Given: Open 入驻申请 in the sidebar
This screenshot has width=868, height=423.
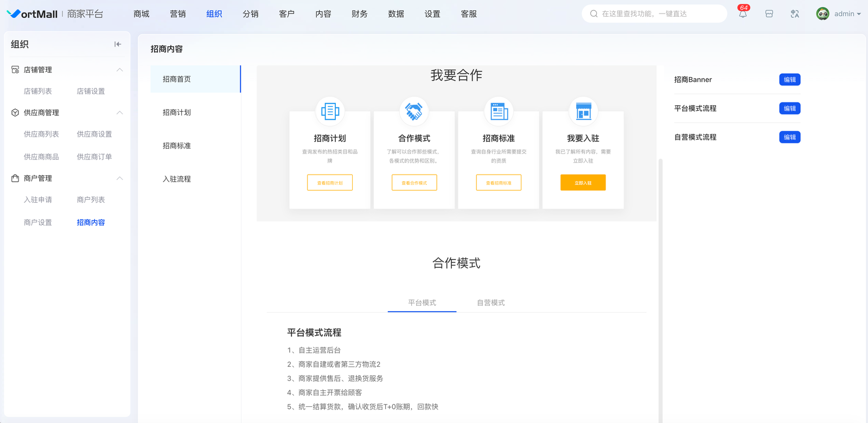Looking at the screenshot, I should coord(38,200).
